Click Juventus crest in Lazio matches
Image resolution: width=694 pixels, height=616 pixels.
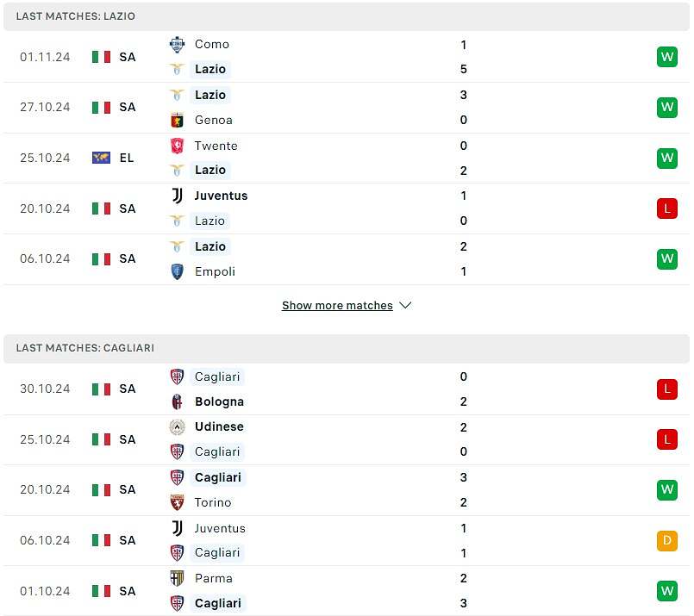(177, 196)
